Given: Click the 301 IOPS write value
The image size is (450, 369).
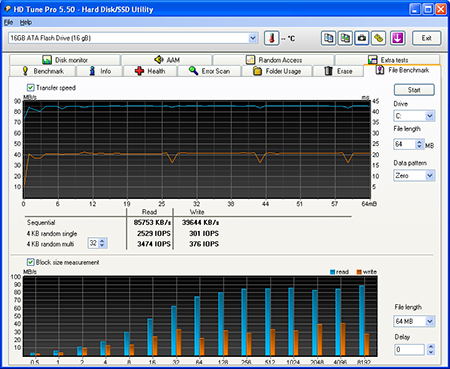Looking at the screenshot, I should pos(204,233).
